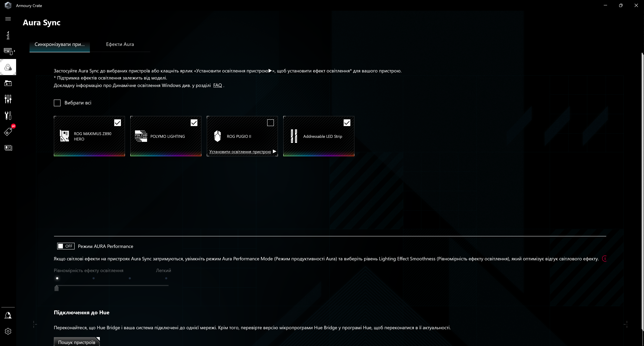644x346 pixels.
Task: Open the Aura Sync panel icon
Action: (8, 67)
